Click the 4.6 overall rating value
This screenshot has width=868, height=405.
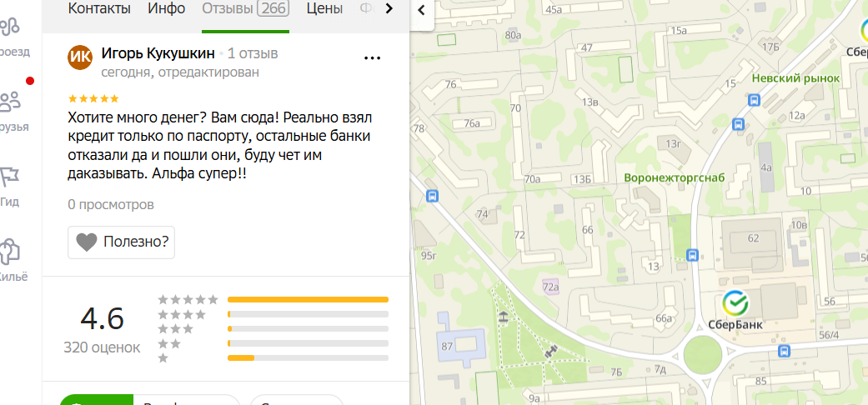[102, 318]
